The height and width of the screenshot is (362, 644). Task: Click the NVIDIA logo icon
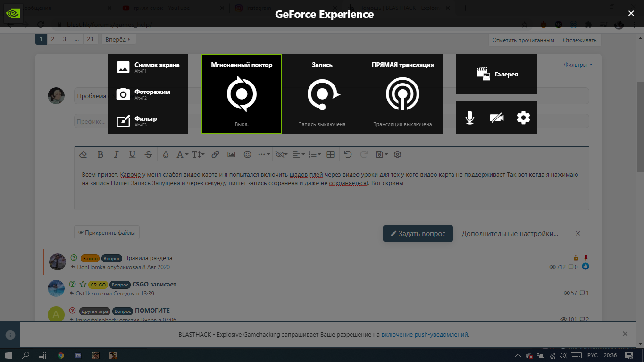(x=13, y=14)
